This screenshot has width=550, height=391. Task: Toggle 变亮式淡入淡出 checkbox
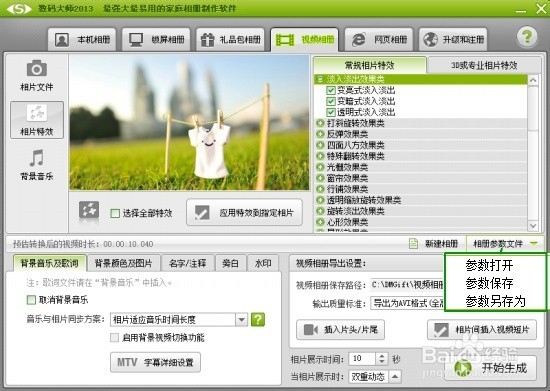[x=330, y=90]
